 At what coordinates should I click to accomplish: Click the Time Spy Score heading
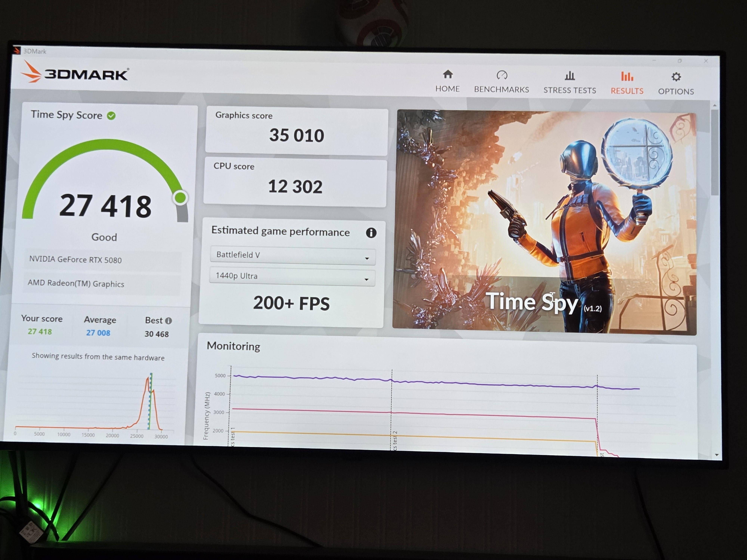coord(66,115)
